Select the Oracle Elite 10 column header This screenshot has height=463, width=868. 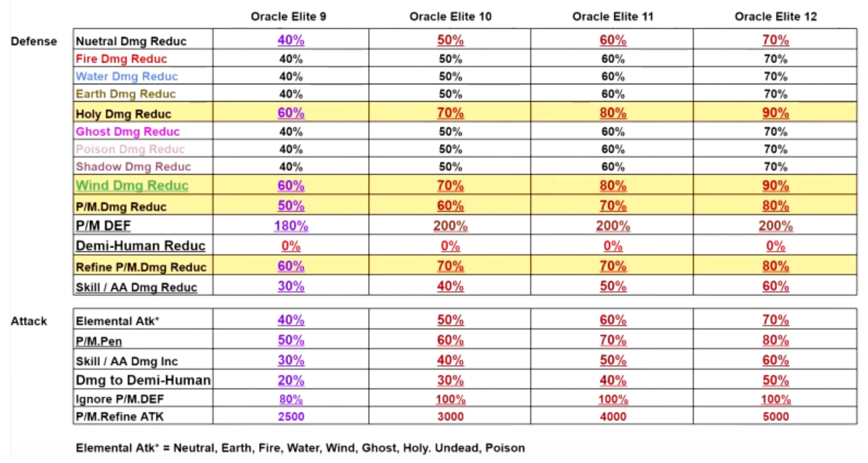450,17
